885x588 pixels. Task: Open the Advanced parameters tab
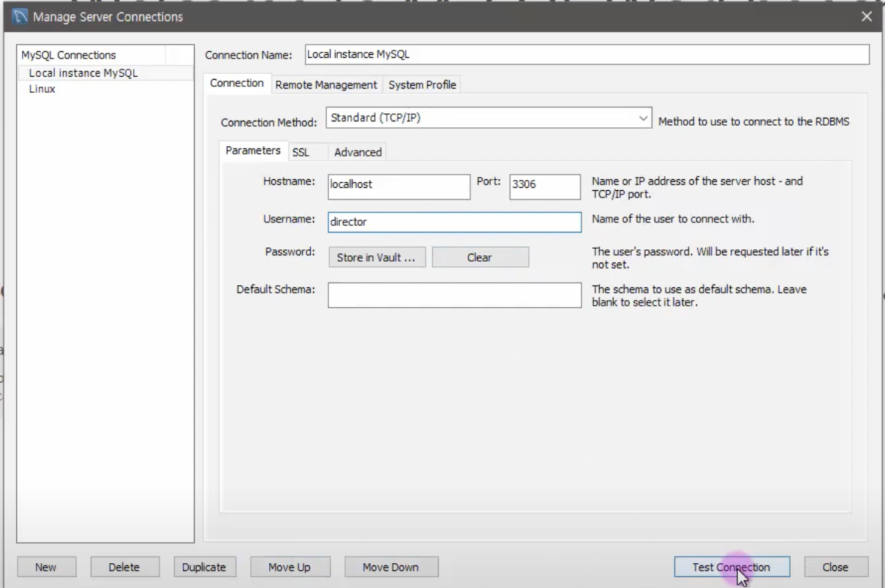(358, 152)
